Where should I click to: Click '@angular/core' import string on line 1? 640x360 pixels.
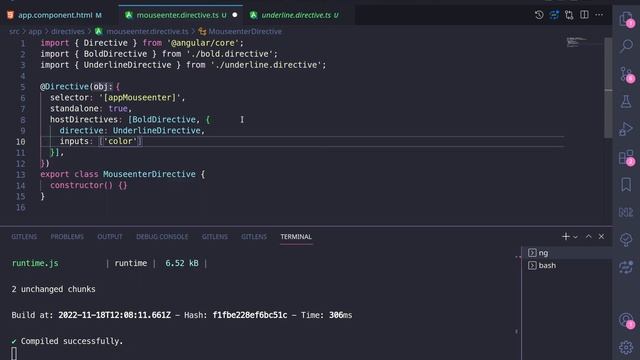[205, 43]
